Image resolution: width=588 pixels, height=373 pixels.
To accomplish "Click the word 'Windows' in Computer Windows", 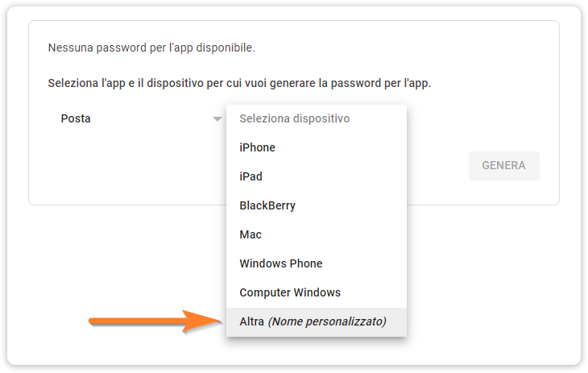I will point(320,292).
